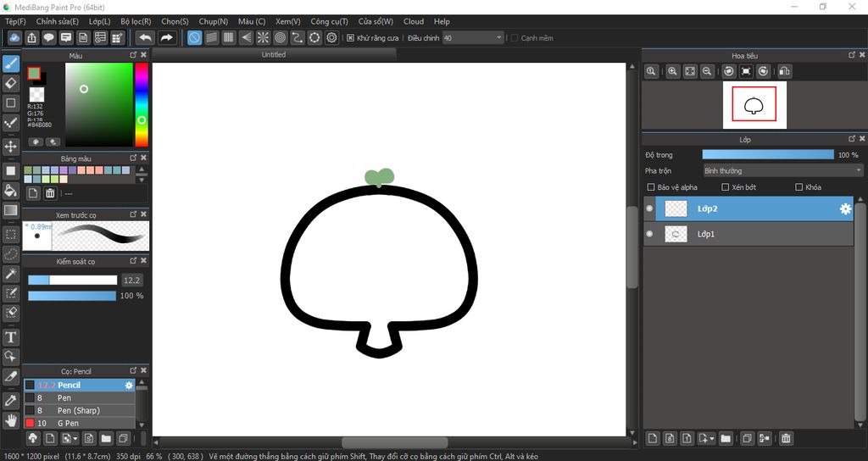Delete layer with trash icon
Screen dimensions: 868x461
786,438
